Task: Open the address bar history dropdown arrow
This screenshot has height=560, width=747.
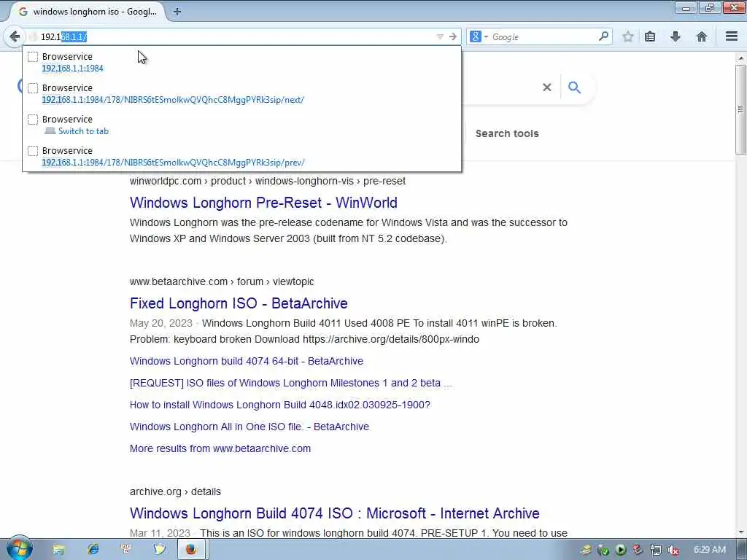Action: tap(440, 36)
